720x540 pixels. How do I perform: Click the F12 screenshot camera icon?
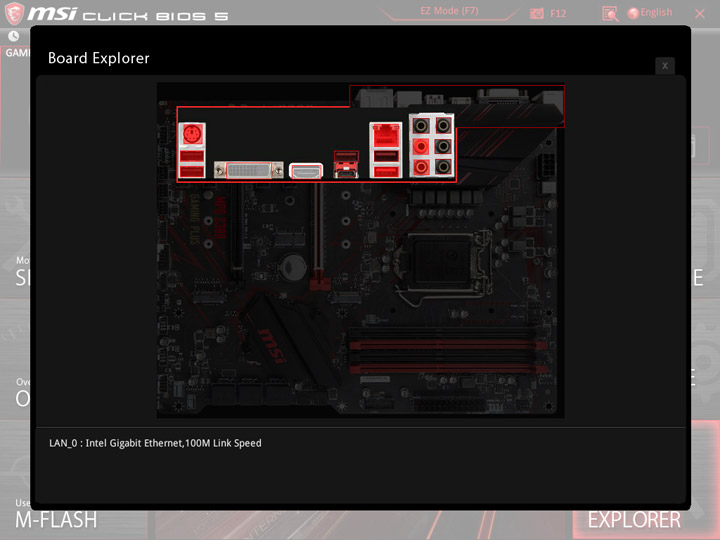pos(537,13)
